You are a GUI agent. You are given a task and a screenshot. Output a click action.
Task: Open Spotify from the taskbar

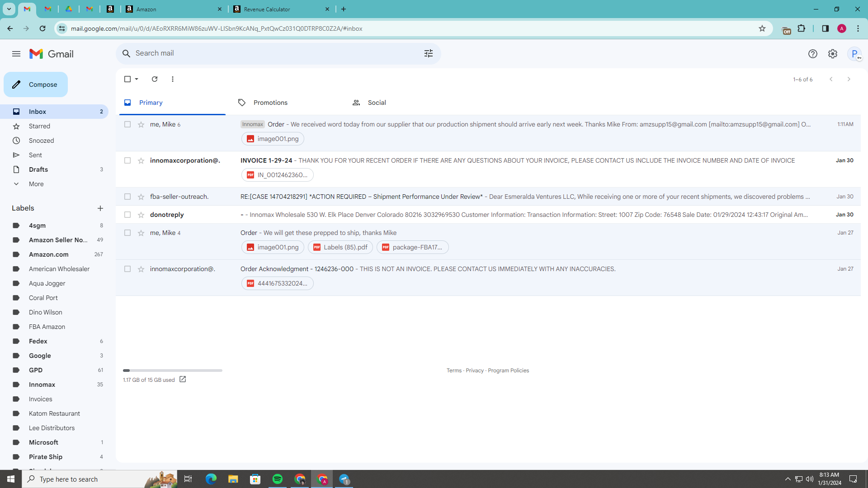(x=278, y=479)
